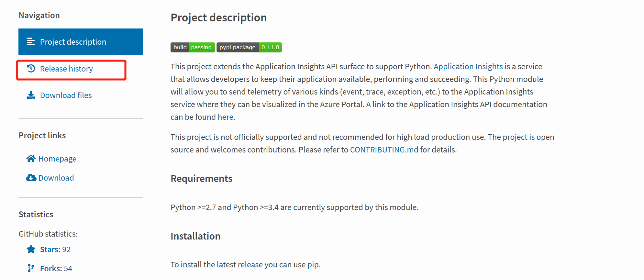The width and height of the screenshot is (644, 280).
Task: Open the Download project link
Action: pos(56,178)
